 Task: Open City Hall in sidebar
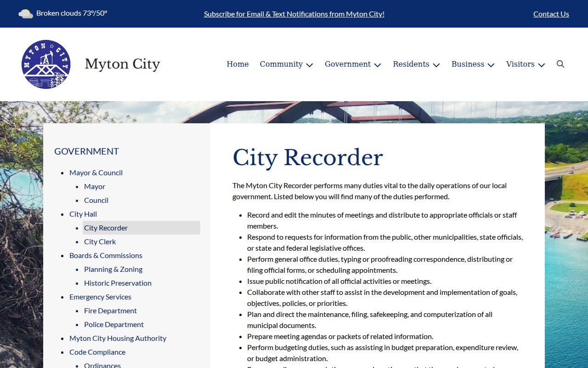point(83,214)
